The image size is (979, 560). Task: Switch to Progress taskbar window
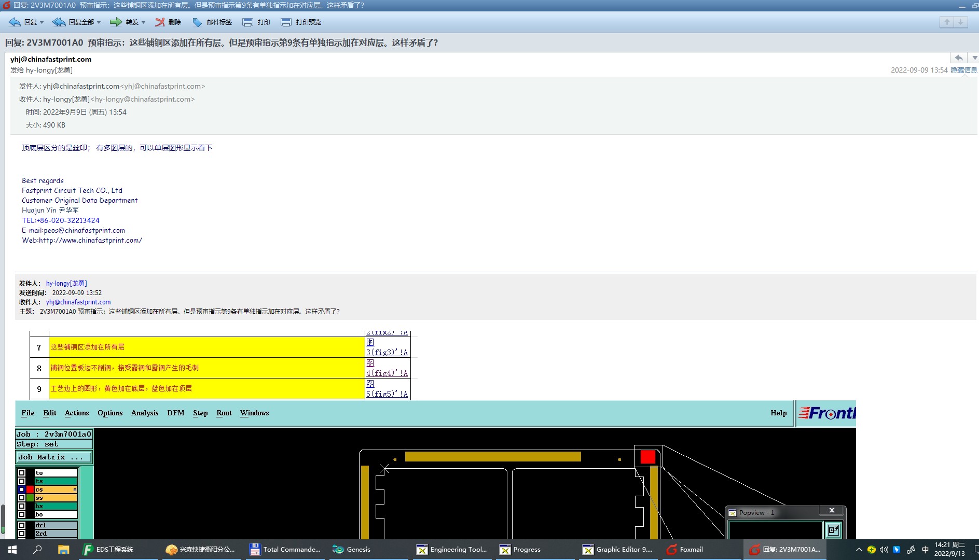coord(535,549)
